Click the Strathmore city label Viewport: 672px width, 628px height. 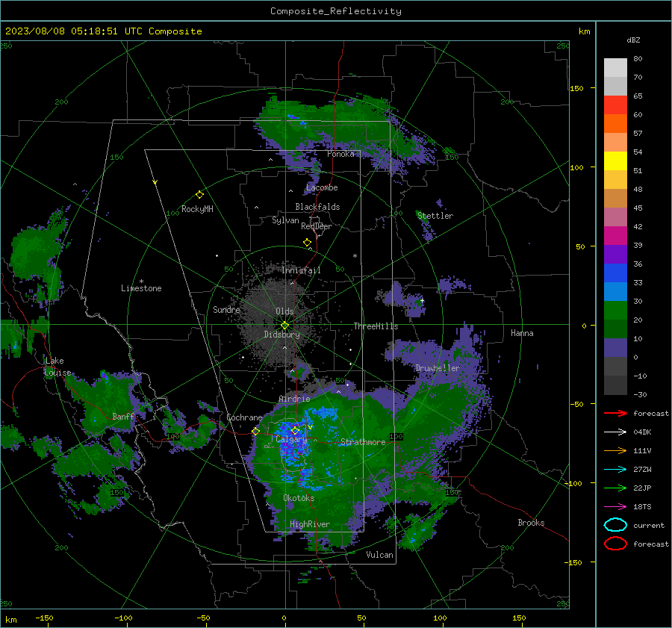tap(363, 442)
